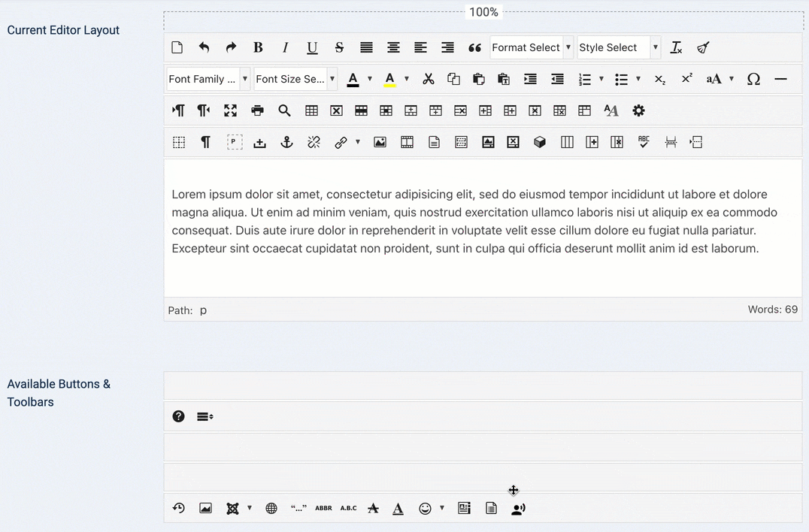Toggle Italic text formatting
809x532 pixels.
[x=285, y=47]
